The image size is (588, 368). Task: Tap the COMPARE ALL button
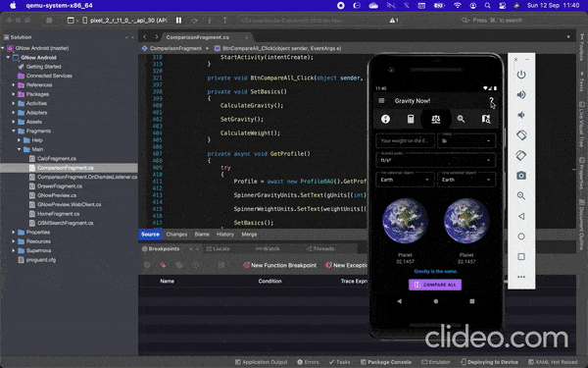435,285
